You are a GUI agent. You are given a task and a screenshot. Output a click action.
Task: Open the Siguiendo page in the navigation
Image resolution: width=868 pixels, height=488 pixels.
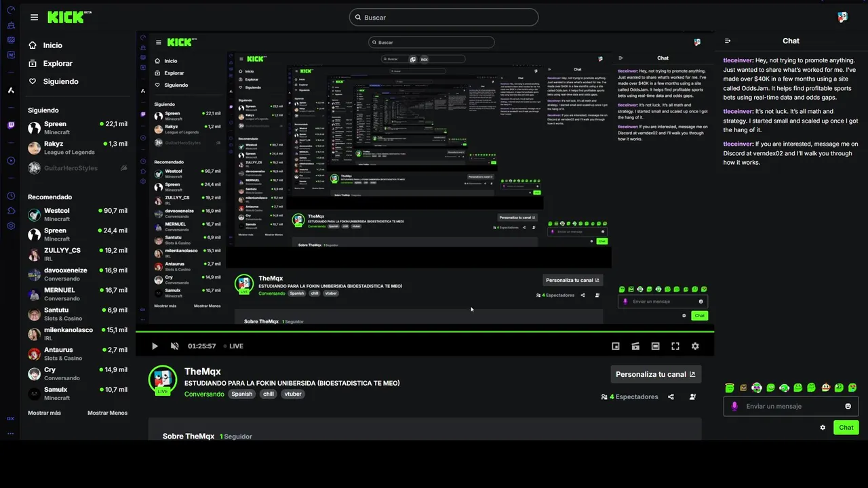54,81
